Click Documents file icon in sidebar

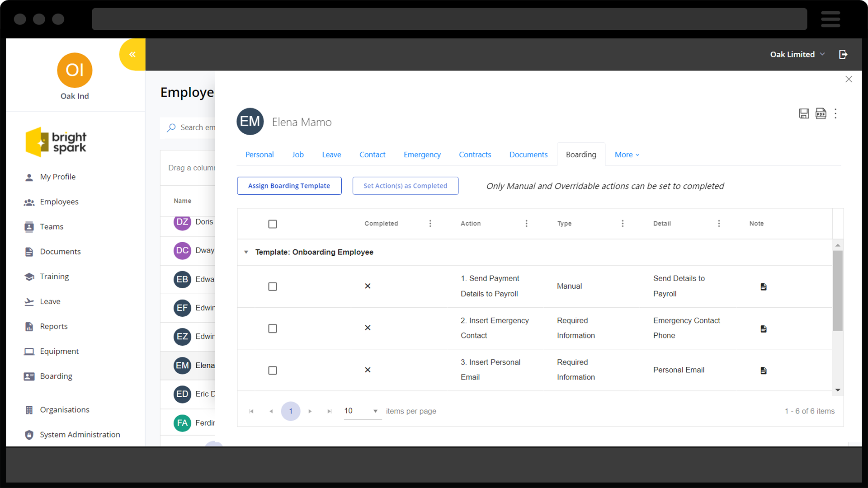(29, 252)
